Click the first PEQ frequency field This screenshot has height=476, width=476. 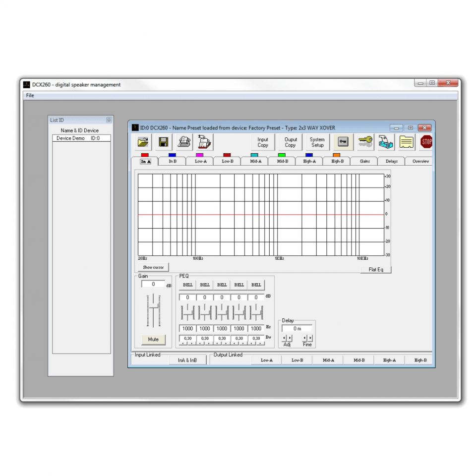[187, 328]
